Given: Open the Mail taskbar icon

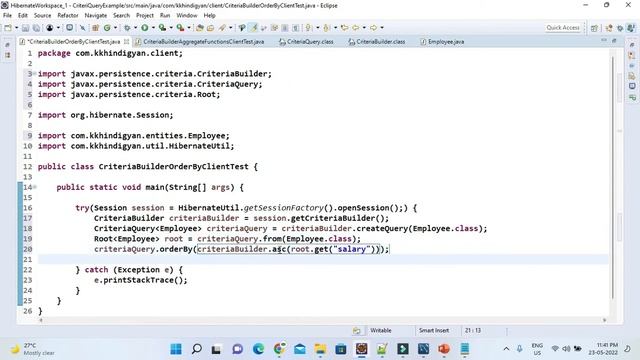Looking at the screenshot, I should click(x=300, y=349).
